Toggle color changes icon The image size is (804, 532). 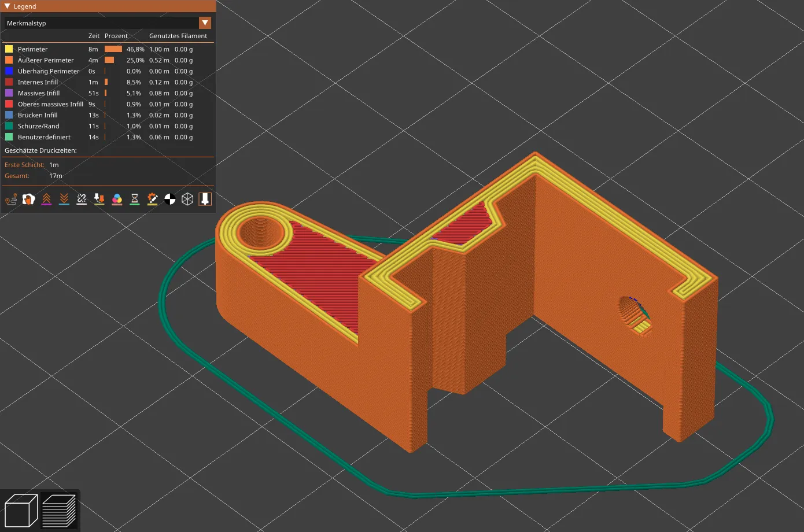click(x=117, y=199)
